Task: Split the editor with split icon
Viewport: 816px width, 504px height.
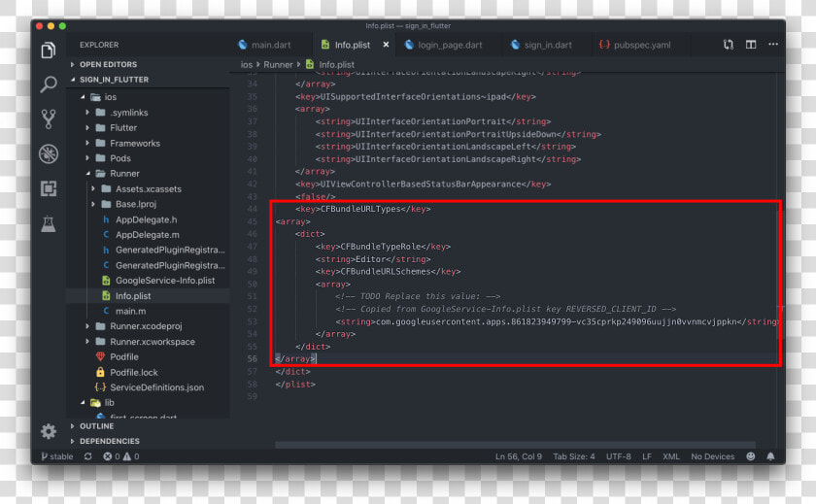Action: point(750,45)
